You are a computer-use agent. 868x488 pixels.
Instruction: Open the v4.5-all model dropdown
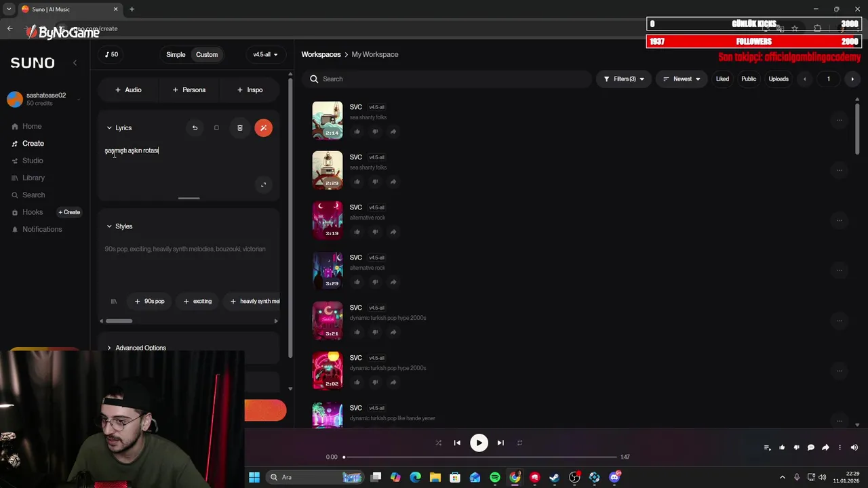tap(265, 55)
